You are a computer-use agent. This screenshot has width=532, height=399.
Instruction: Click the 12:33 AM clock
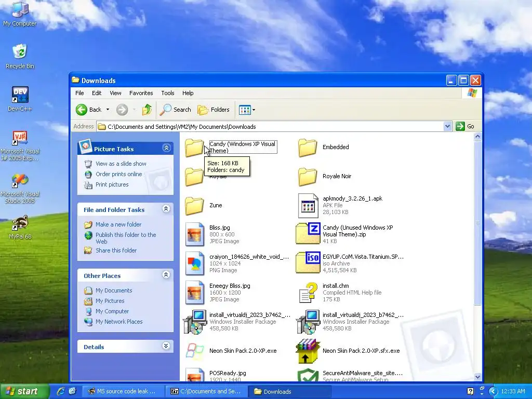click(513, 391)
